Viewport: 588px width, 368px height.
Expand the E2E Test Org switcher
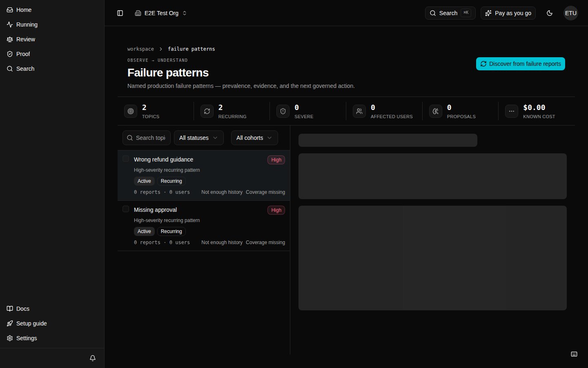pos(161,13)
